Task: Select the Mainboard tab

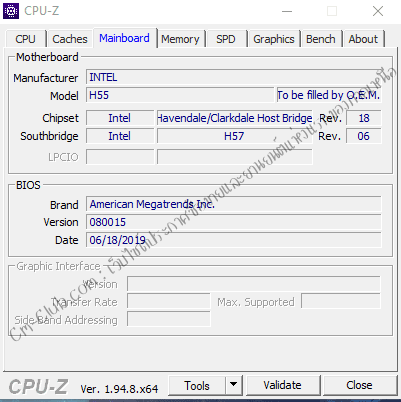Action: pyautogui.click(x=125, y=38)
